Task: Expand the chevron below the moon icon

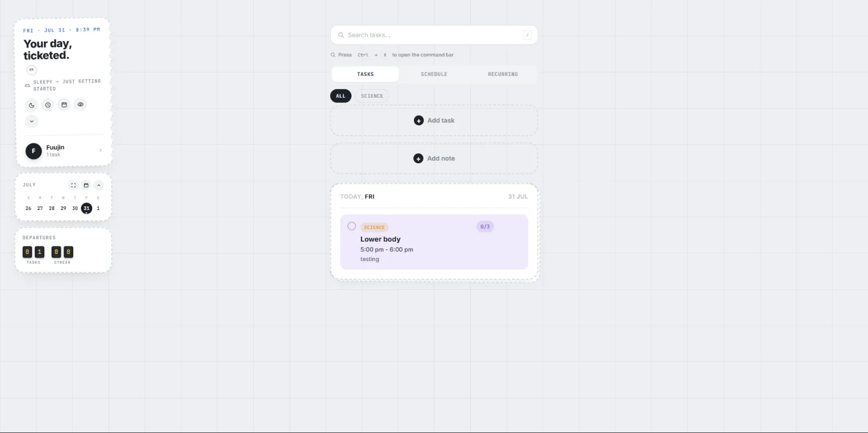Action: coord(31,121)
